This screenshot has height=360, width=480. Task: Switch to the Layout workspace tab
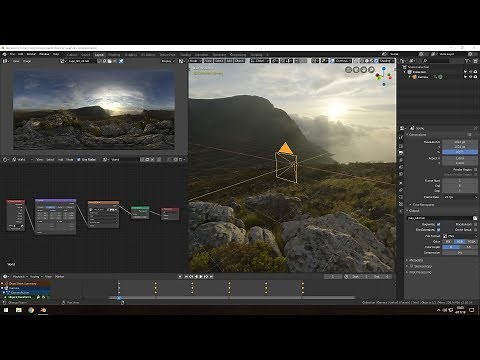pos(99,55)
